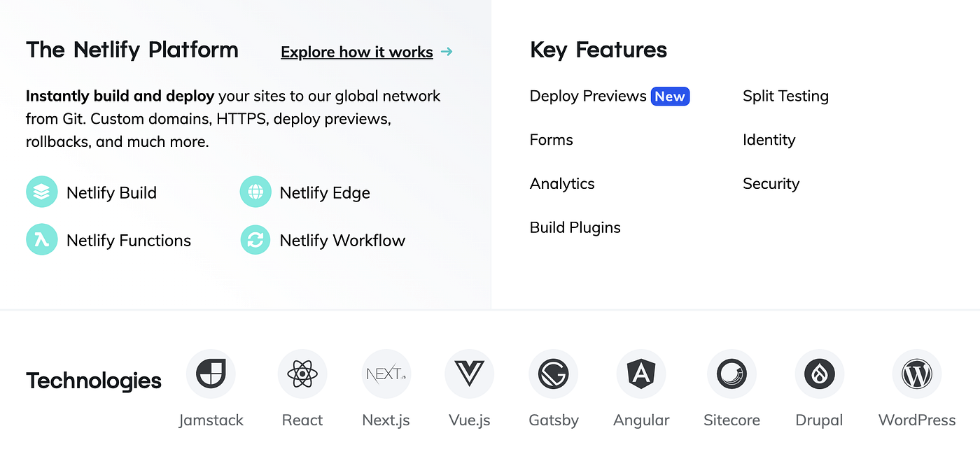The image size is (980, 454).
Task: Click the Explore how it works link
Action: point(357,52)
